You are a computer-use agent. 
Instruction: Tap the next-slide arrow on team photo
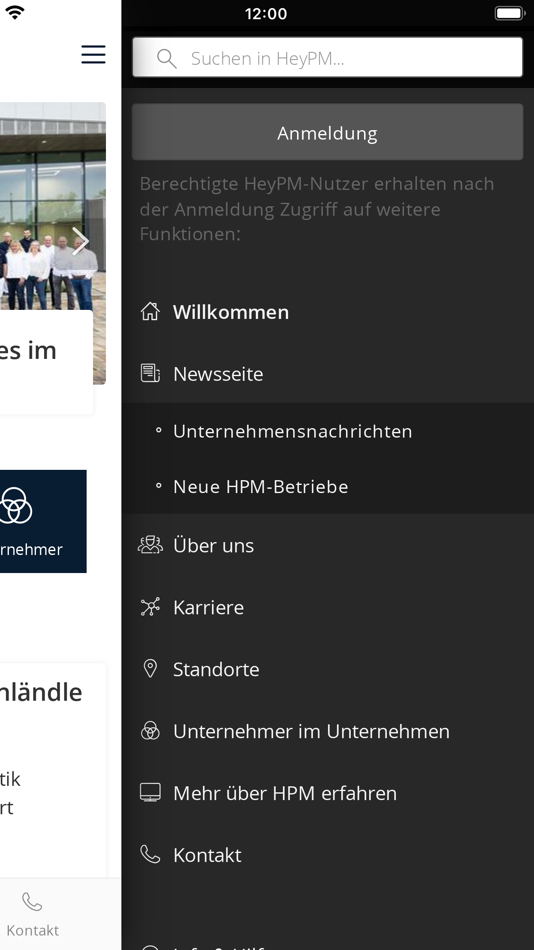click(x=79, y=241)
